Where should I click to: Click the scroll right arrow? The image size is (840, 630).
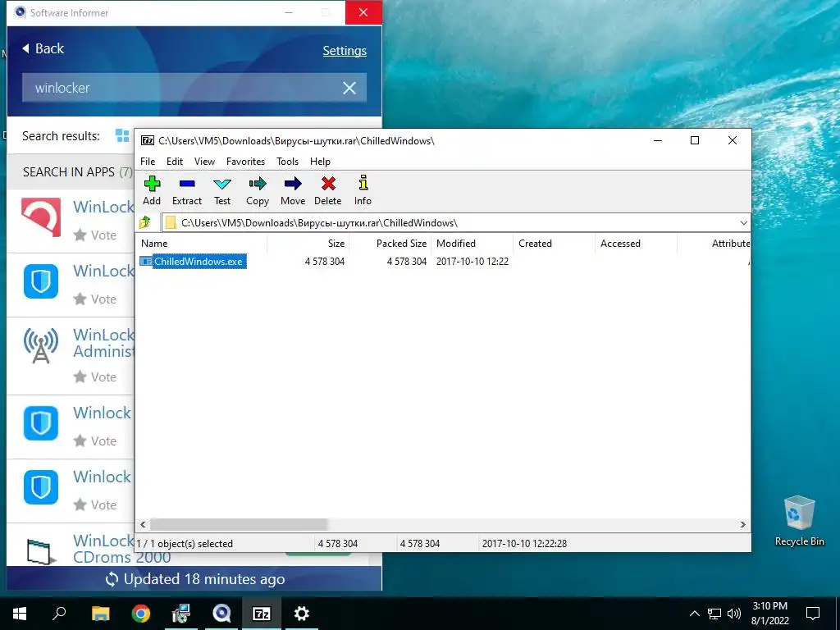coord(743,524)
